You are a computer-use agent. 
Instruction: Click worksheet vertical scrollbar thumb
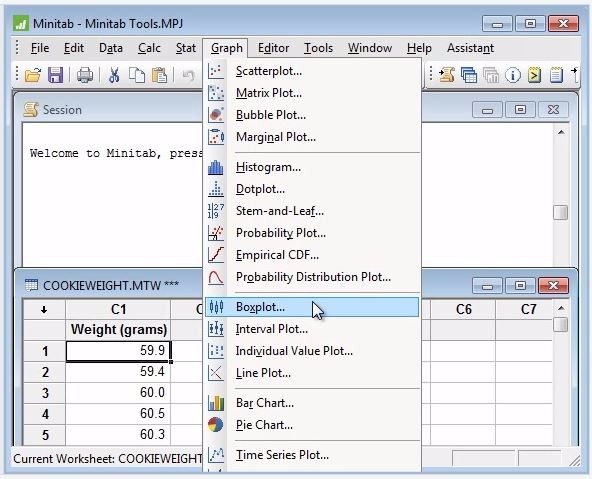[561, 325]
